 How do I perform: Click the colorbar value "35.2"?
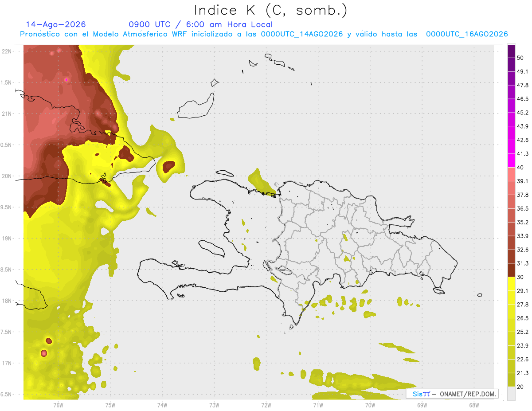[x=523, y=222]
